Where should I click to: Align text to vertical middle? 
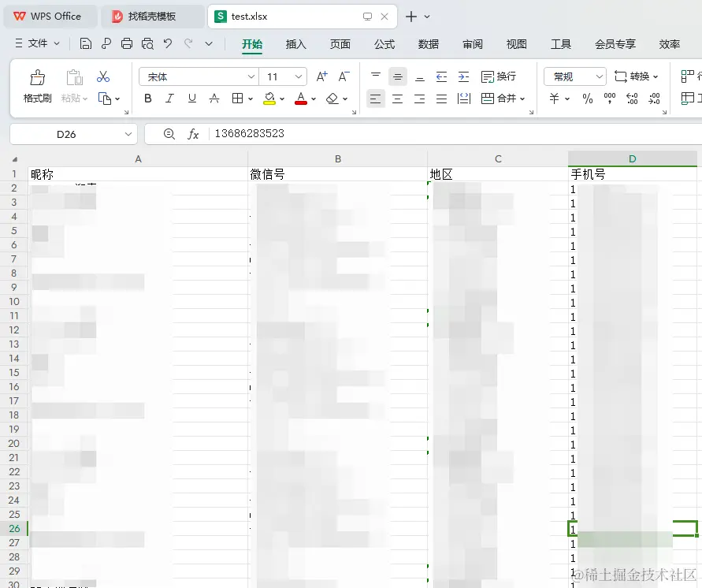click(x=398, y=76)
